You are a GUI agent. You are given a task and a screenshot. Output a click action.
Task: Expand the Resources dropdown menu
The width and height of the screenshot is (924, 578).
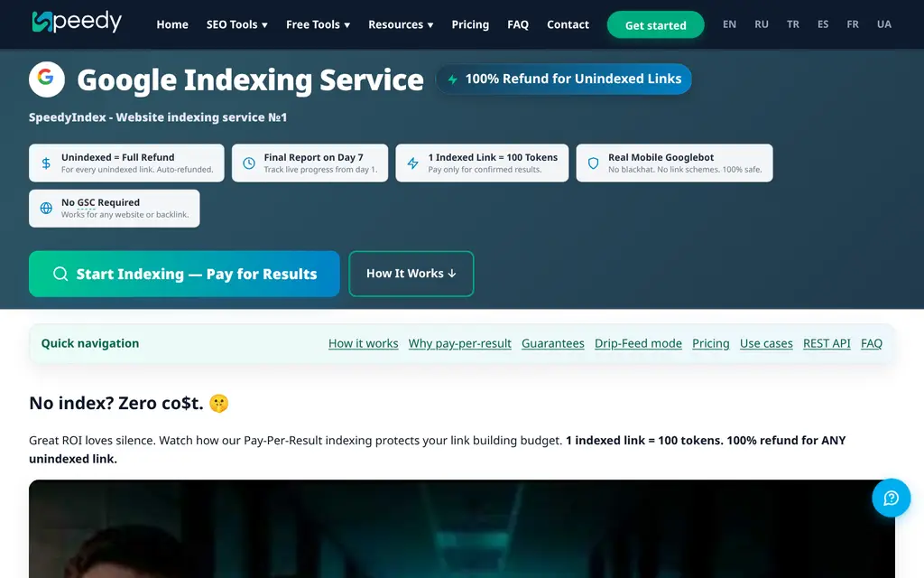[x=401, y=24]
